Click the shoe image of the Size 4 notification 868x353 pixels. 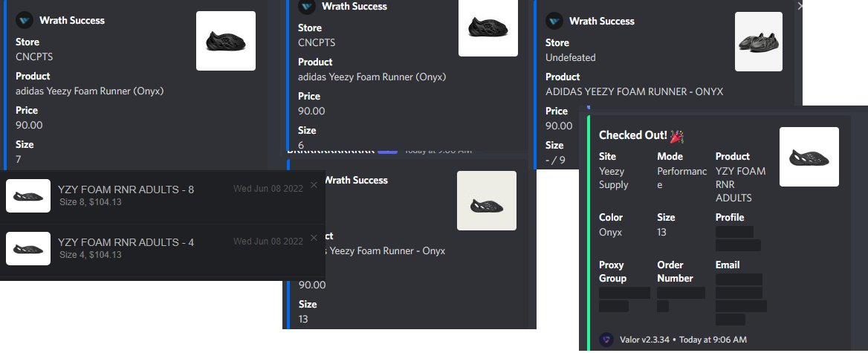(28, 248)
